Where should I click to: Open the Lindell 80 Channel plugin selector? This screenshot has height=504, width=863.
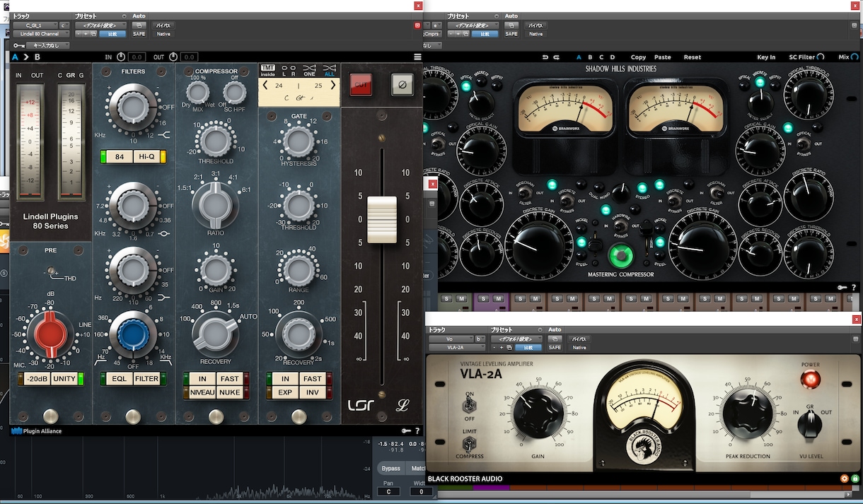click(x=41, y=33)
